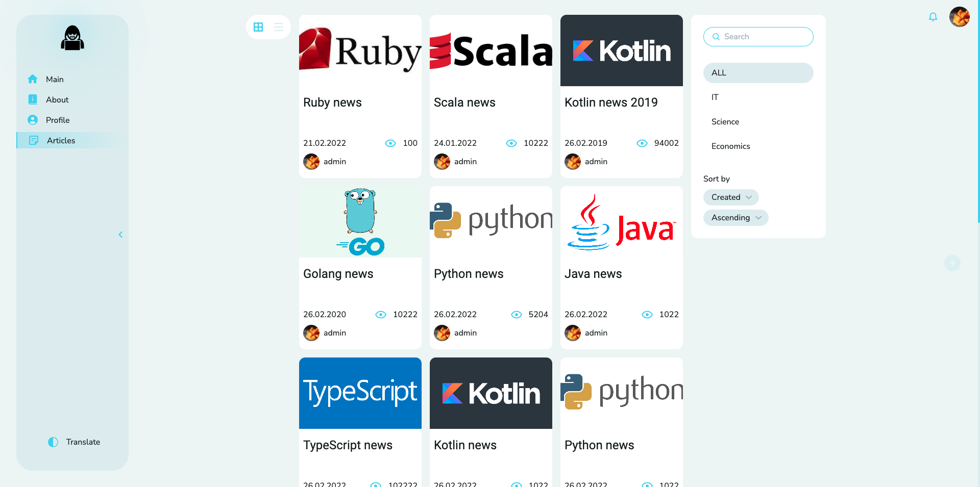
Task: Click views eye icon on Golang news
Action: pos(381,315)
